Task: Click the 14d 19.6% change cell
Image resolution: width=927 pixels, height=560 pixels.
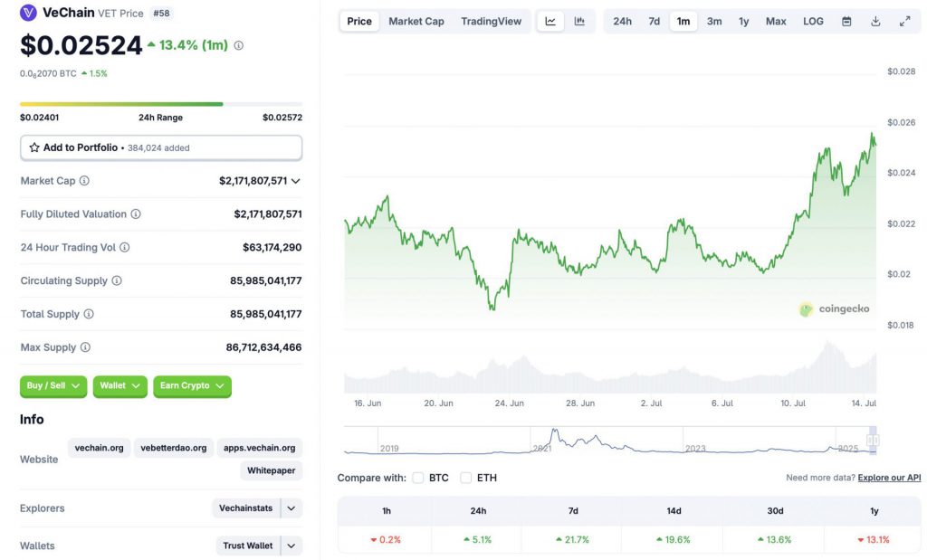Action: click(674, 539)
